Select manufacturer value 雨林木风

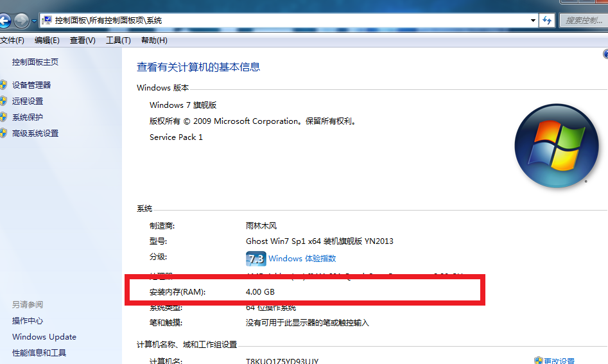[261, 225]
